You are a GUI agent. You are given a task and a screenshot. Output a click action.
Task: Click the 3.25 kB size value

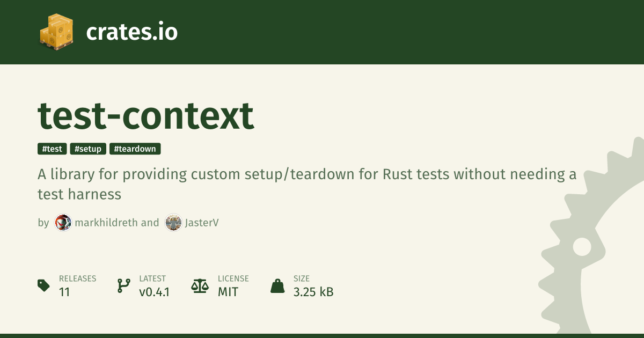(313, 292)
